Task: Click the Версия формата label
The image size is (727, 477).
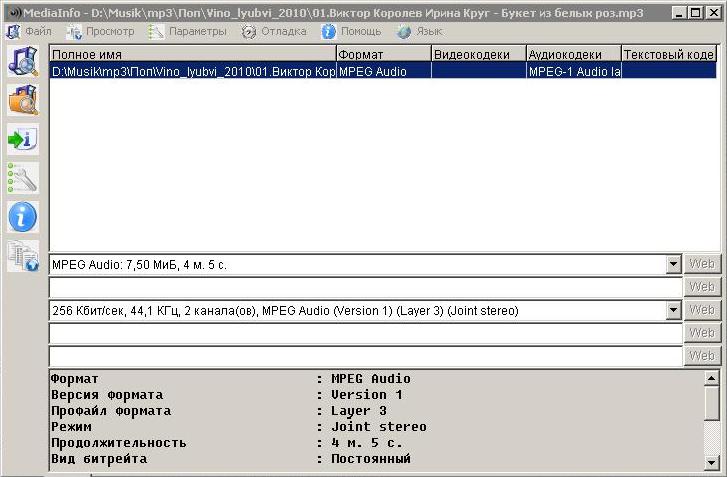Action: tap(107, 394)
